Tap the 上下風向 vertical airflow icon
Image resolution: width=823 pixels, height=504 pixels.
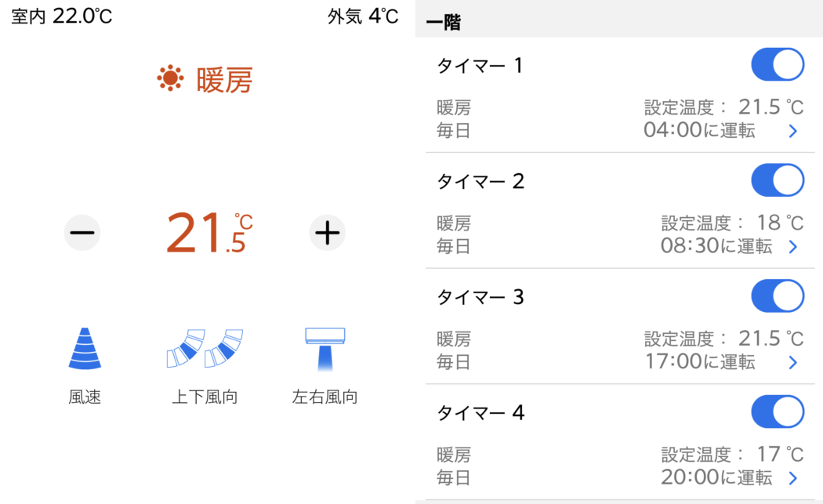click(x=204, y=349)
